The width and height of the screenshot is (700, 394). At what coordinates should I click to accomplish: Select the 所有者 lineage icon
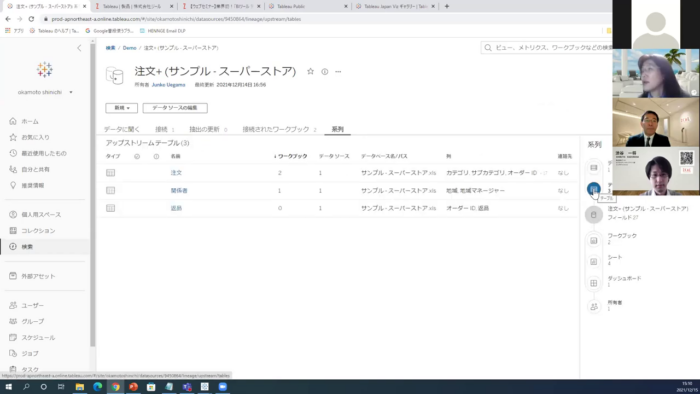[594, 307]
